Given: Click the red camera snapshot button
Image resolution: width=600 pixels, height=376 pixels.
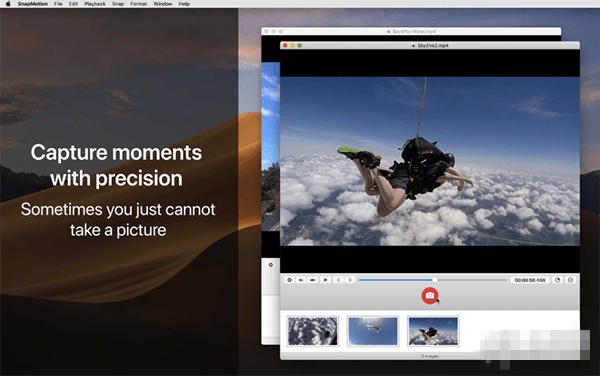Looking at the screenshot, I should click(430, 296).
